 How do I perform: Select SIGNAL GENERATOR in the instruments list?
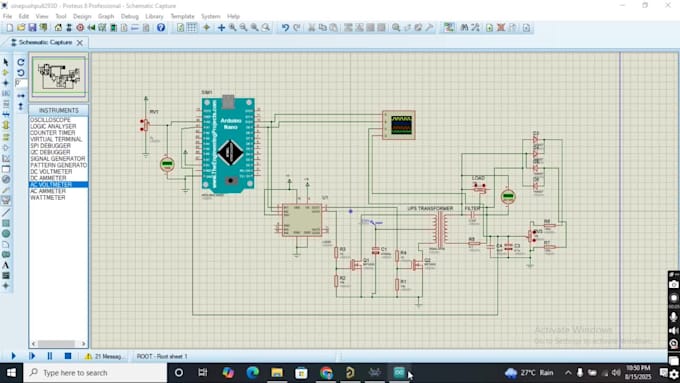point(58,159)
